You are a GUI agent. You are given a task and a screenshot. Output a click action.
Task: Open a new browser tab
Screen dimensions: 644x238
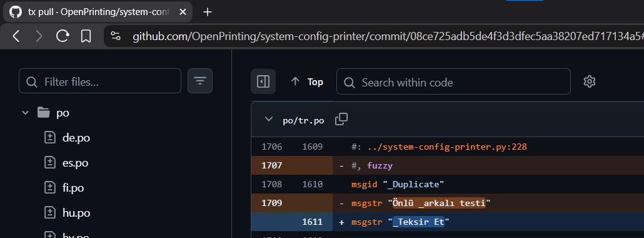[x=208, y=12]
